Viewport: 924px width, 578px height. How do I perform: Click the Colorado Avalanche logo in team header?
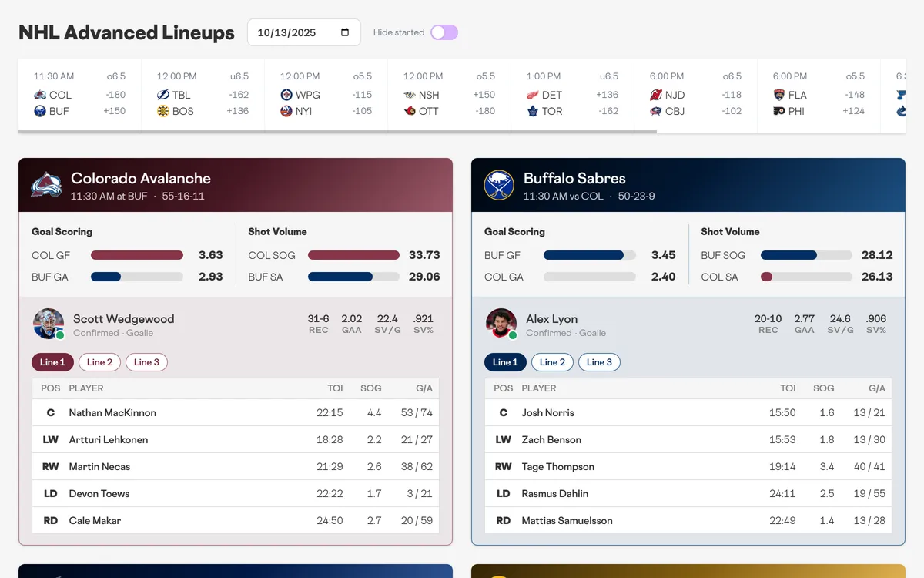[46, 185]
